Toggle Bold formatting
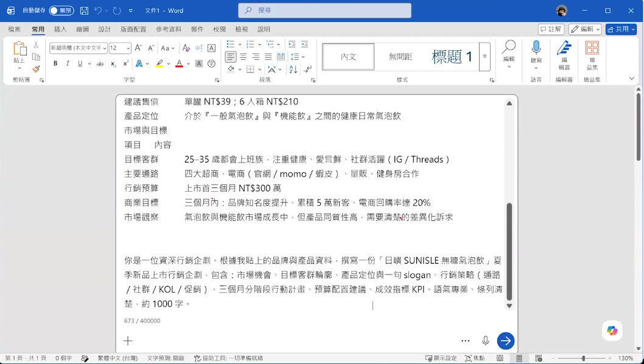644x364 pixels. [55, 64]
